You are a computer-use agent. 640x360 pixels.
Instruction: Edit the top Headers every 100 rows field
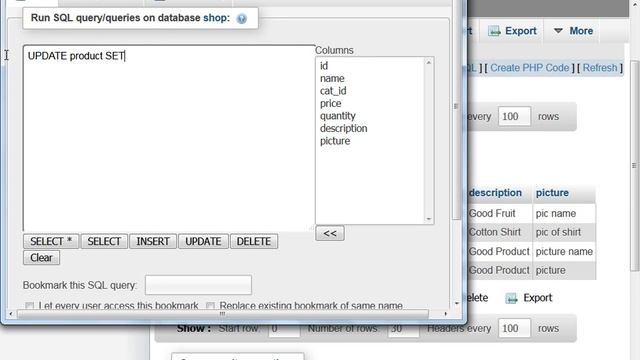click(x=514, y=117)
